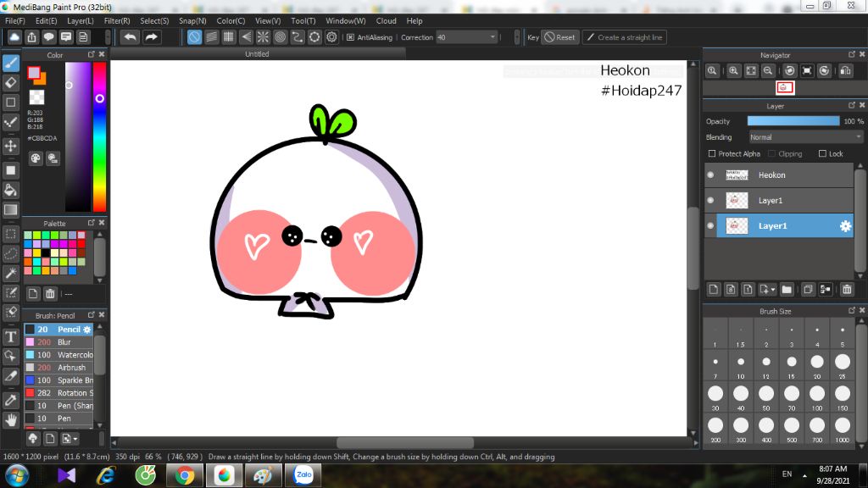
Task: Click Zoom Out in Navigator panel
Action: tap(768, 71)
